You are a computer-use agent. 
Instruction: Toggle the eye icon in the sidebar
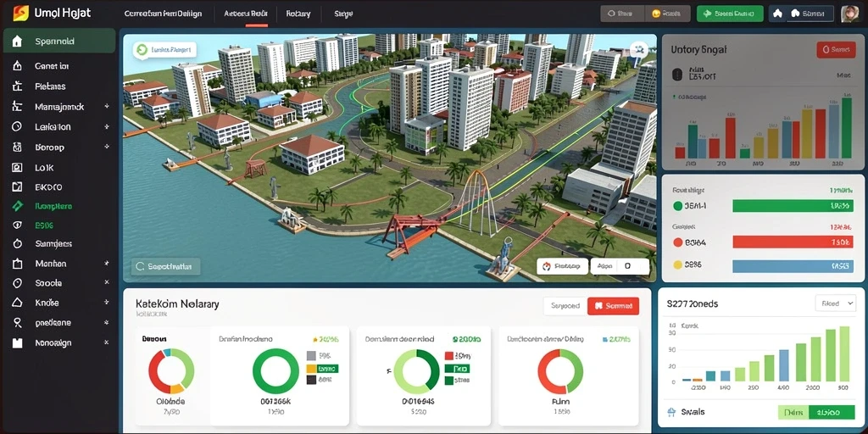click(17, 225)
